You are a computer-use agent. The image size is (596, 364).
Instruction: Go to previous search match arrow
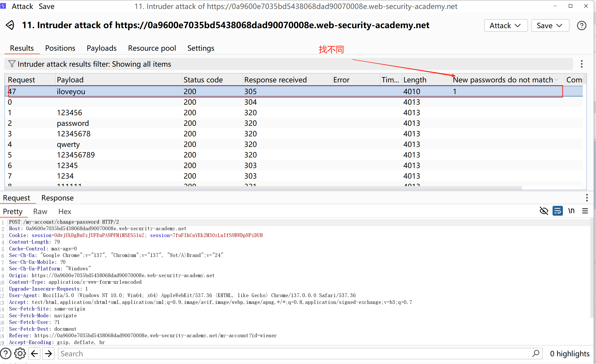pos(34,353)
